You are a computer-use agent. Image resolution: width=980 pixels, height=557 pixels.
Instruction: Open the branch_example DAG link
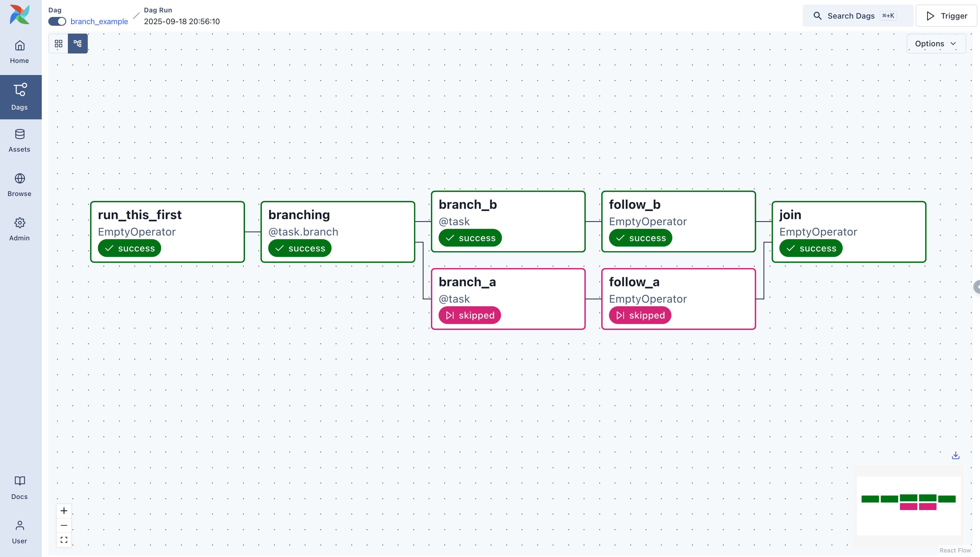click(99, 22)
